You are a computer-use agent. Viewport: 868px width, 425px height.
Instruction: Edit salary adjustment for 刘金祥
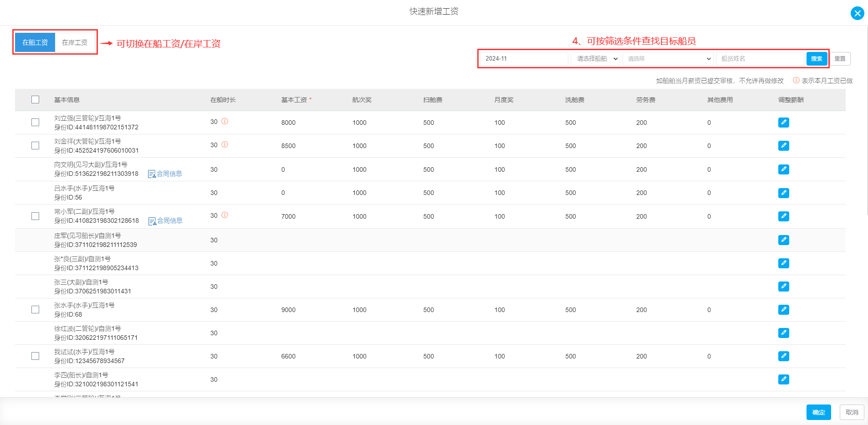pos(783,146)
